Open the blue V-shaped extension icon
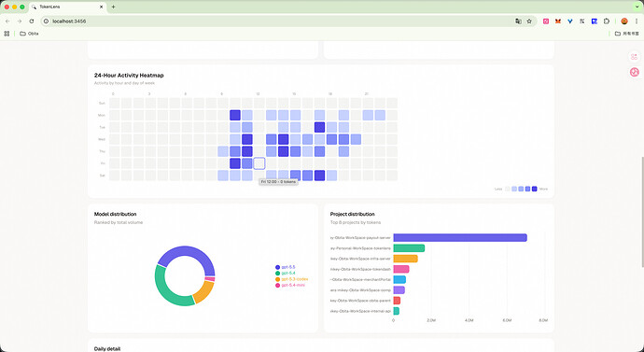 point(570,21)
